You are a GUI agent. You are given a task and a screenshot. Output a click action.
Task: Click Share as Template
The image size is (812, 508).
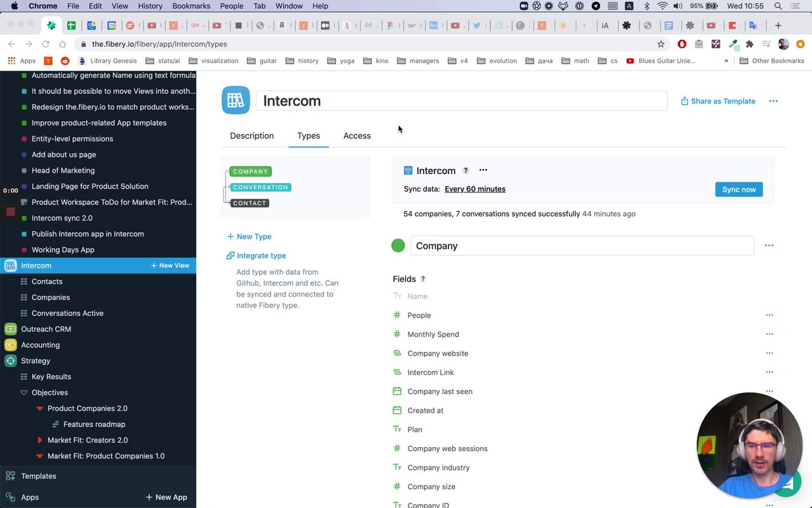(717, 101)
